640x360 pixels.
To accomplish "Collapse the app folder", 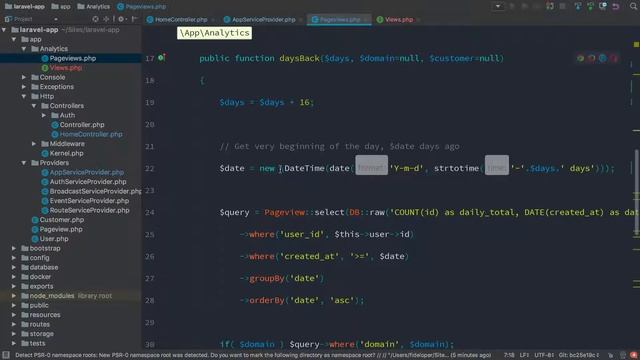I will click(14, 39).
